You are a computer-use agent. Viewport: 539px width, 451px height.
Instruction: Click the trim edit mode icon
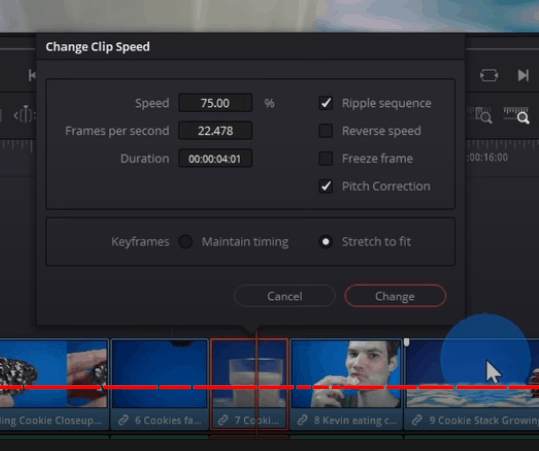click(24, 115)
